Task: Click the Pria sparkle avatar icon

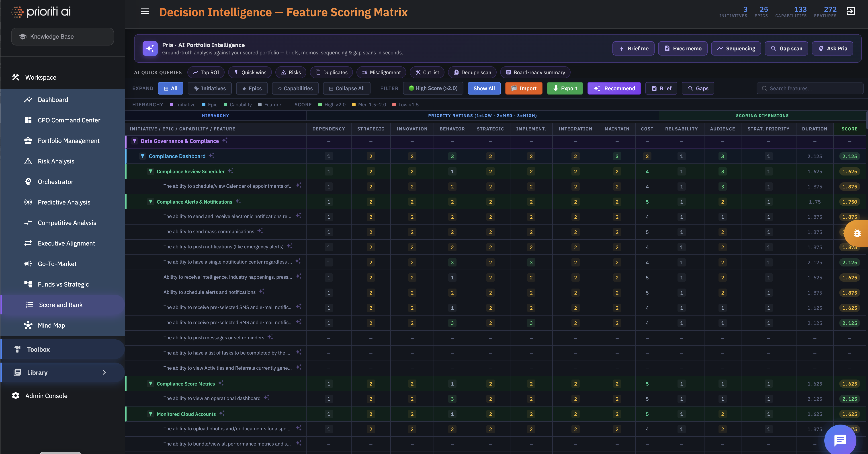Action: point(150,48)
